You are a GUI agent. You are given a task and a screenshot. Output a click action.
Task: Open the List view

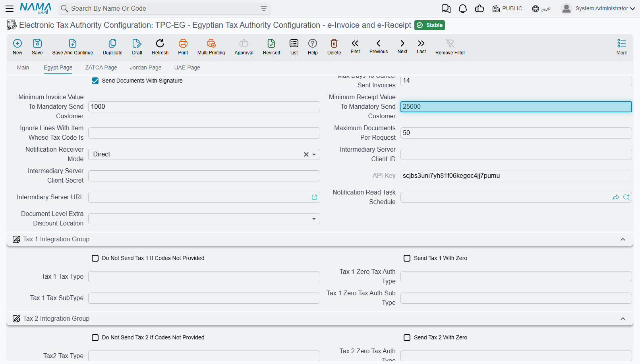pyautogui.click(x=294, y=43)
